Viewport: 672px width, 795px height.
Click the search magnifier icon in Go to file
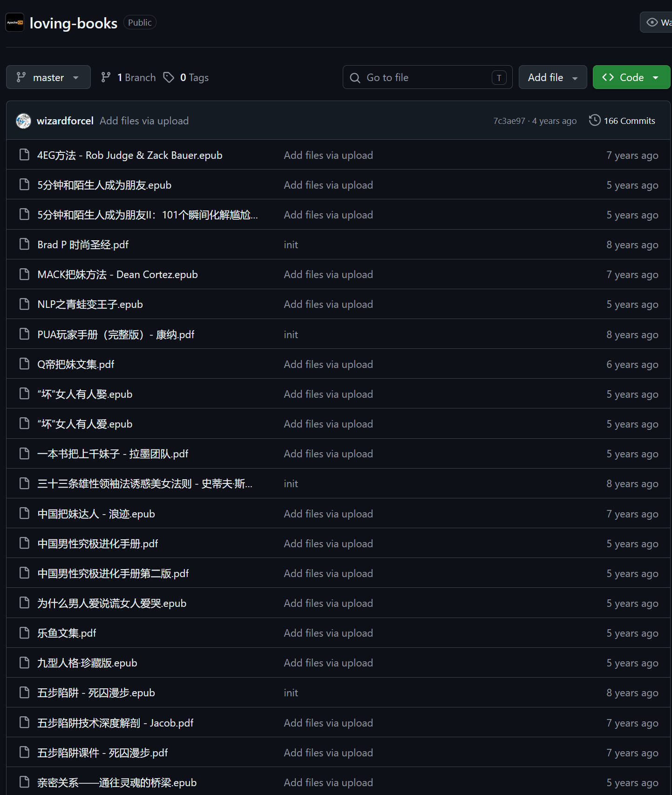[x=355, y=78]
